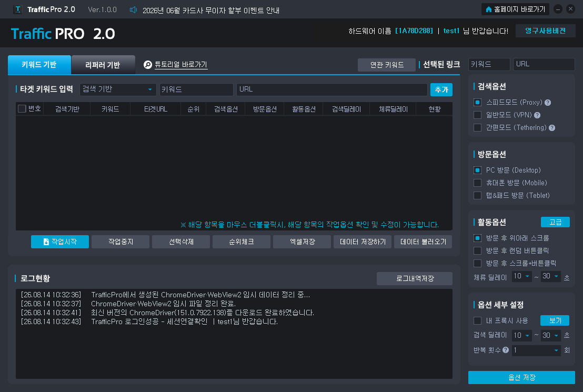Save settings with 옵션 저장 button
Image resolution: width=583 pixels, height=392 pixels.
point(521,377)
